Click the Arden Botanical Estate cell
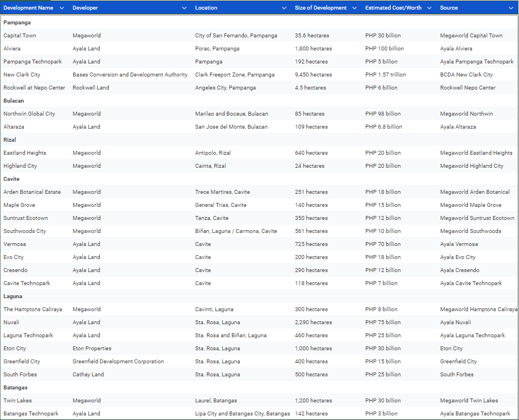The height and width of the screenshot is (420, 519). [32, 192]
